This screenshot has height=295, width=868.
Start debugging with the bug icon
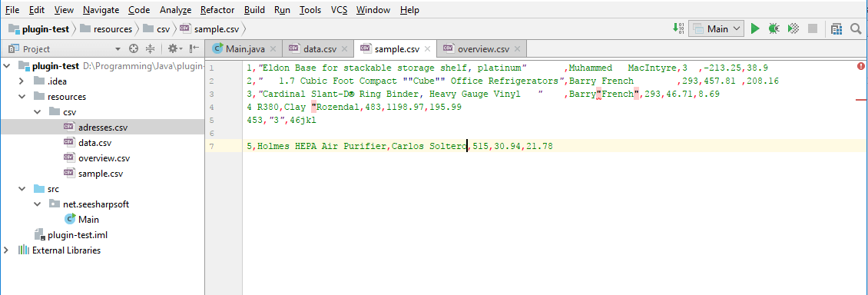[774, 28]
